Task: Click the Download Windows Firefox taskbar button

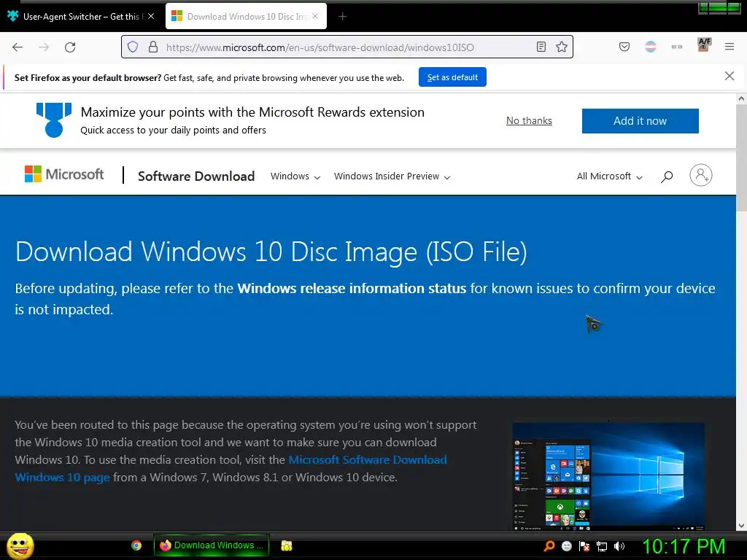Action: (212, 545)
